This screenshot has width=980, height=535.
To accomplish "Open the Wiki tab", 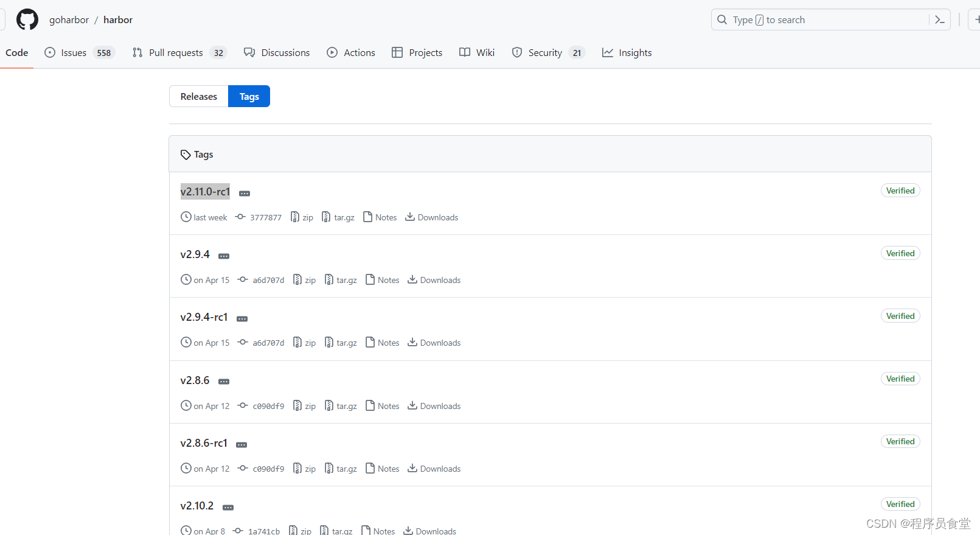I will 477,52.
